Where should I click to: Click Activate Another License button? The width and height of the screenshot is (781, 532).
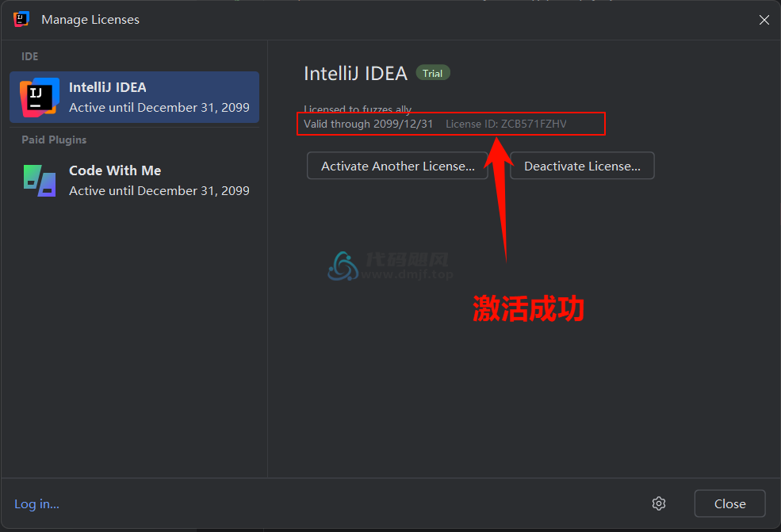click(x=397, y=166)
